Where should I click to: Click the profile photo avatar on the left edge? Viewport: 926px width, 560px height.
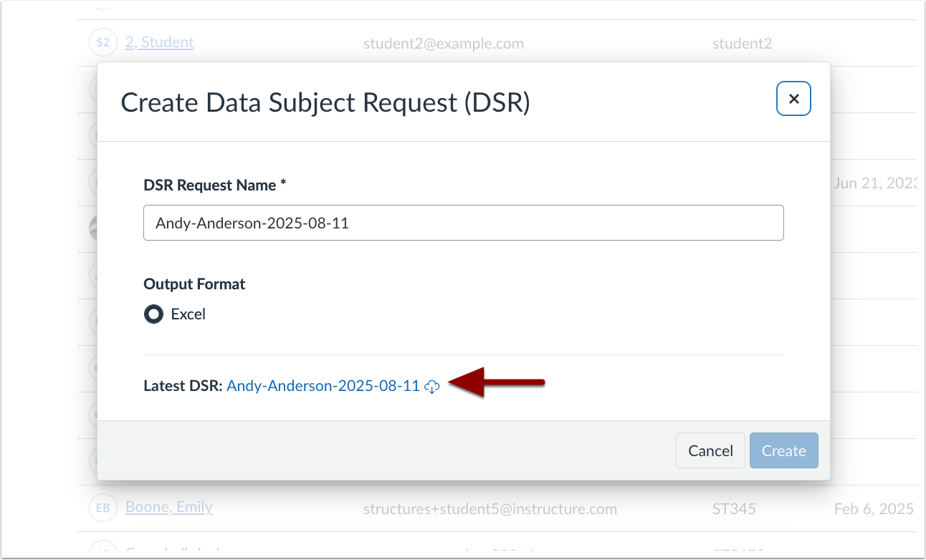[x=94, y=228]
